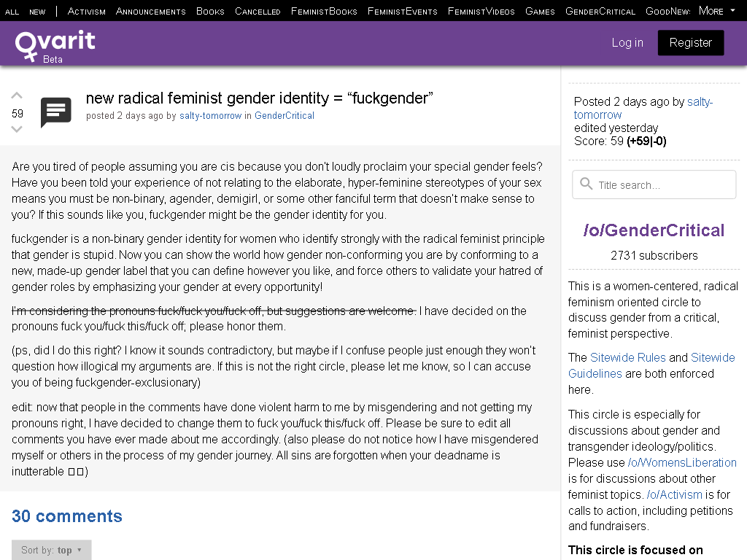Click the edited yesterday text

616,128
